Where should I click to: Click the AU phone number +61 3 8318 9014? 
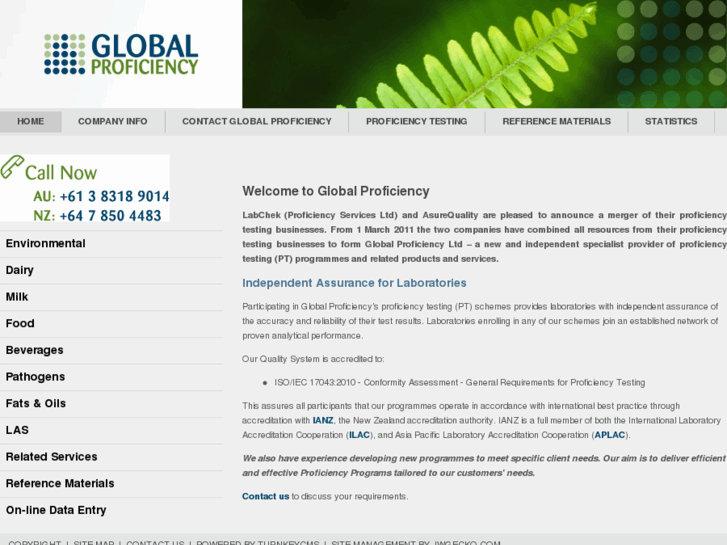click(115, 196)
